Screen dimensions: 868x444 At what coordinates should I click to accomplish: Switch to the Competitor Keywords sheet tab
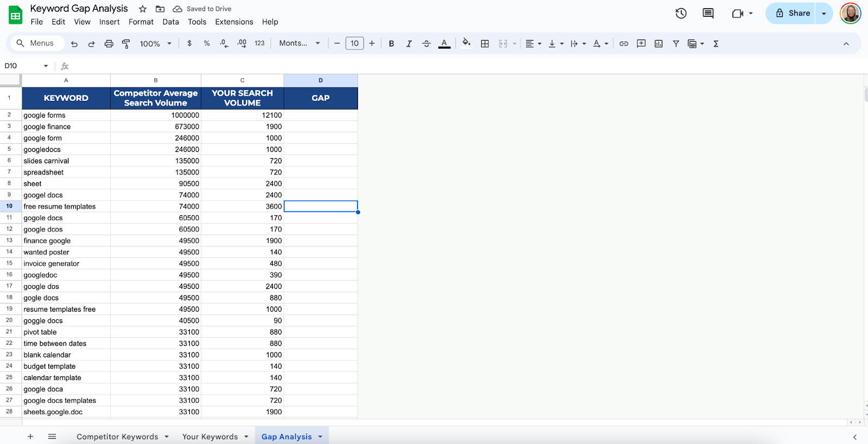pyautogui.click(x=117, y=437)
